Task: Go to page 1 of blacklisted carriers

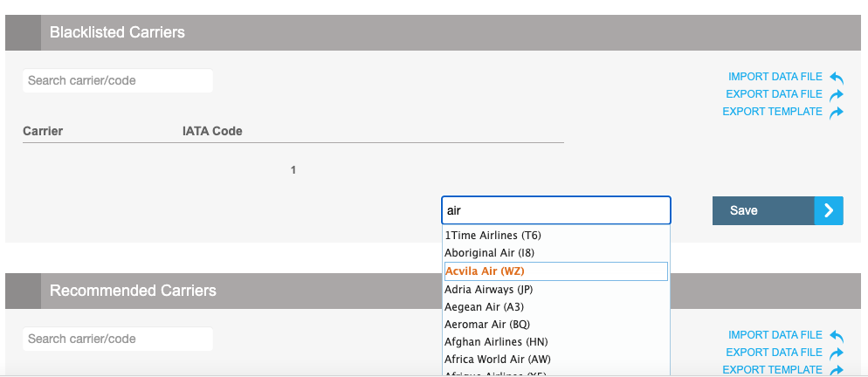Action: pos(293,170)
